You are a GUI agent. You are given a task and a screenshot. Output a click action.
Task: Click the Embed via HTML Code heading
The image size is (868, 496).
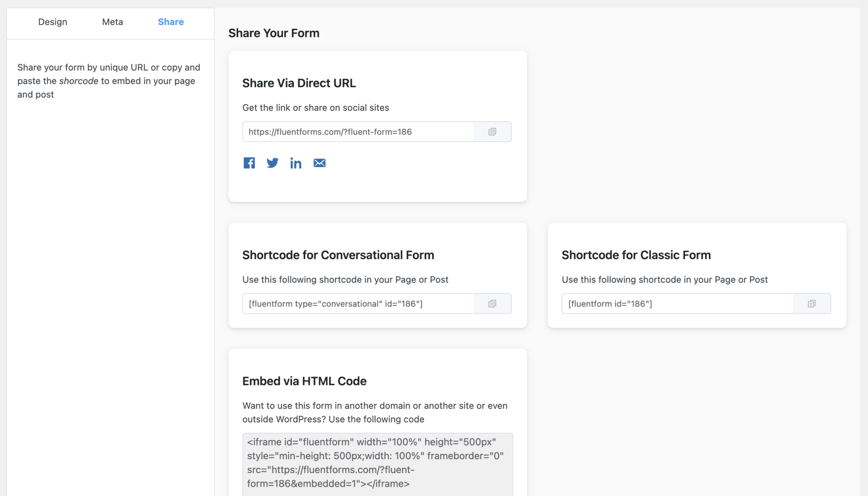point(304,381)
